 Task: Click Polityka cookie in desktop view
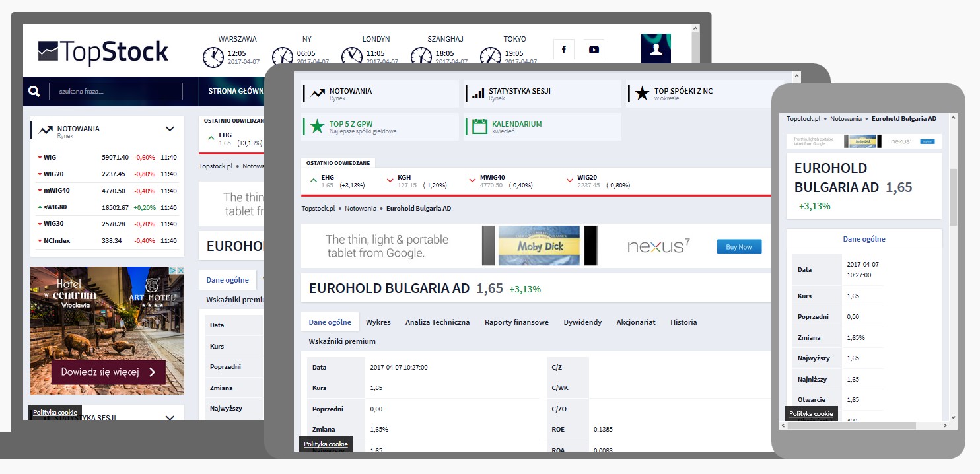pos(55,413)
